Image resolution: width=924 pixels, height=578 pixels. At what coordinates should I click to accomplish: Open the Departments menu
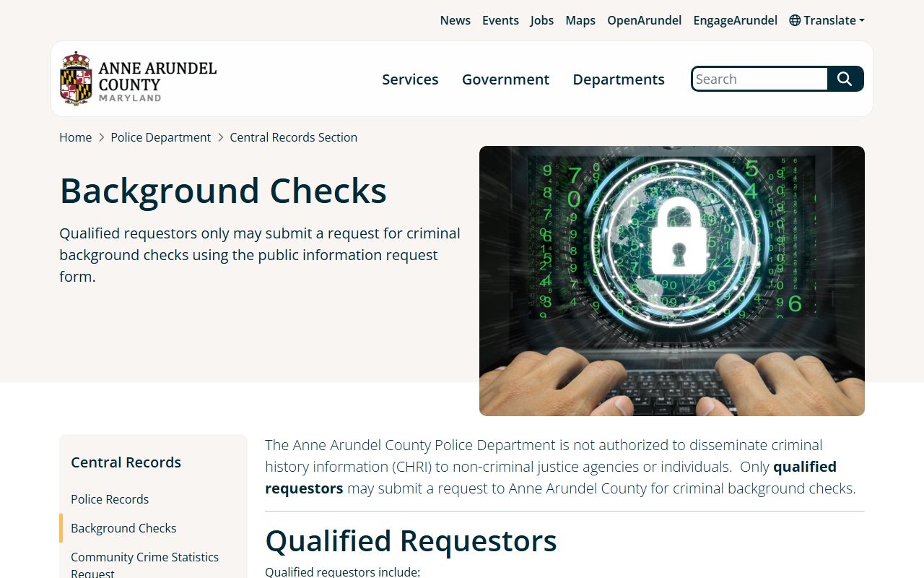tap(619, 79)
